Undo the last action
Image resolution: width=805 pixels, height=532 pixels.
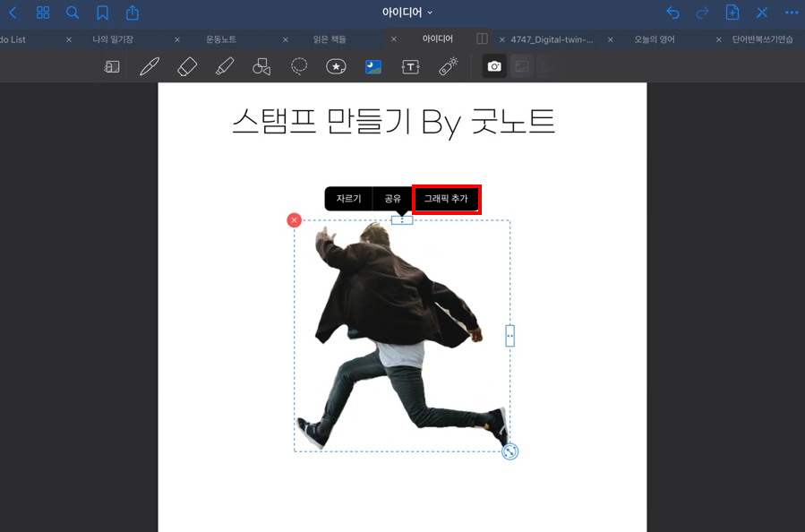[672, 13]
